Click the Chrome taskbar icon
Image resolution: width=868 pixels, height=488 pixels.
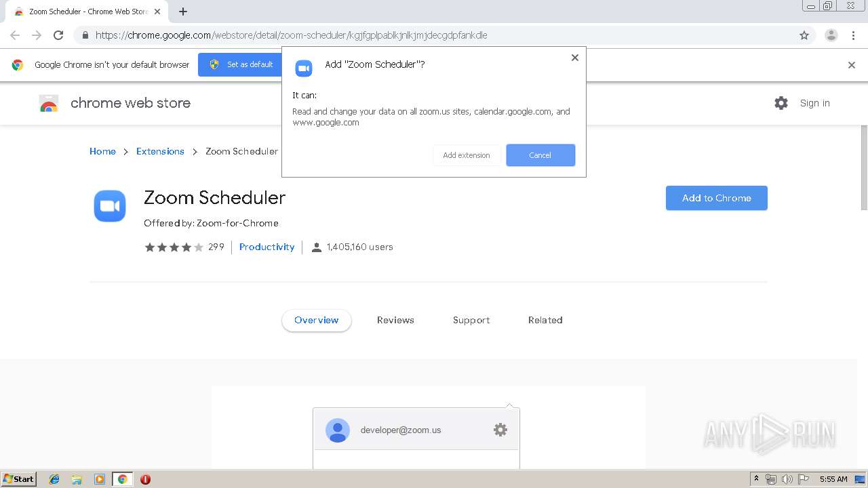[x=122, y=479]
